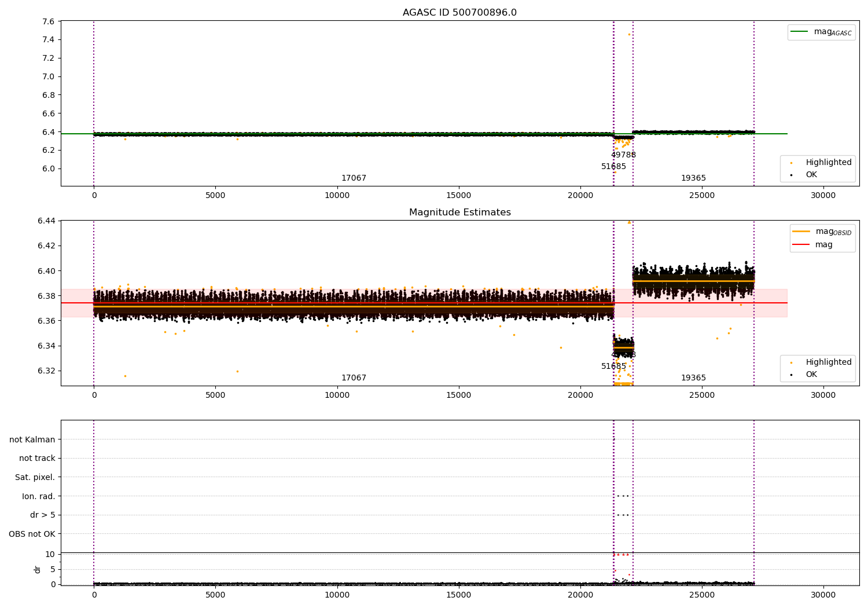Click the 'Magnitude Estimates' plot title
The image size is (868, 608).
[x=459, y=213]
